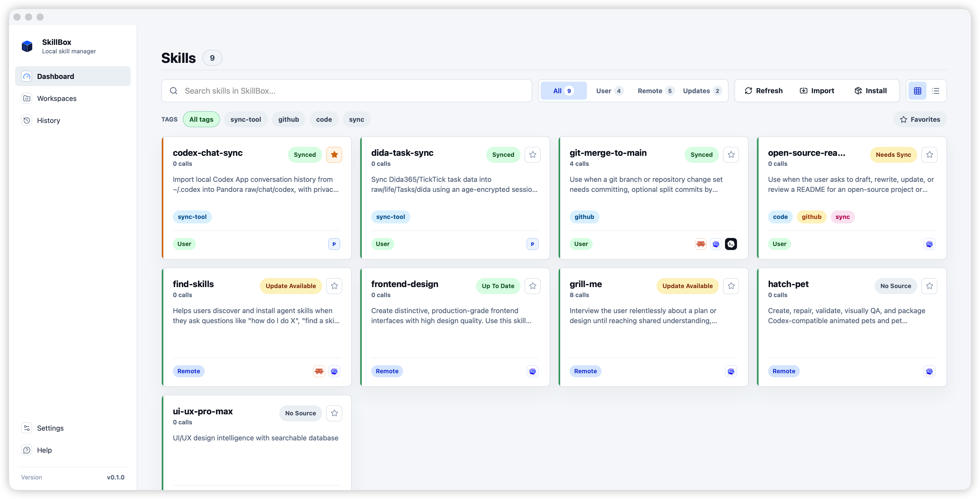
Task: Click the code tag on open-source-rea... card
Action: point(780,217)
